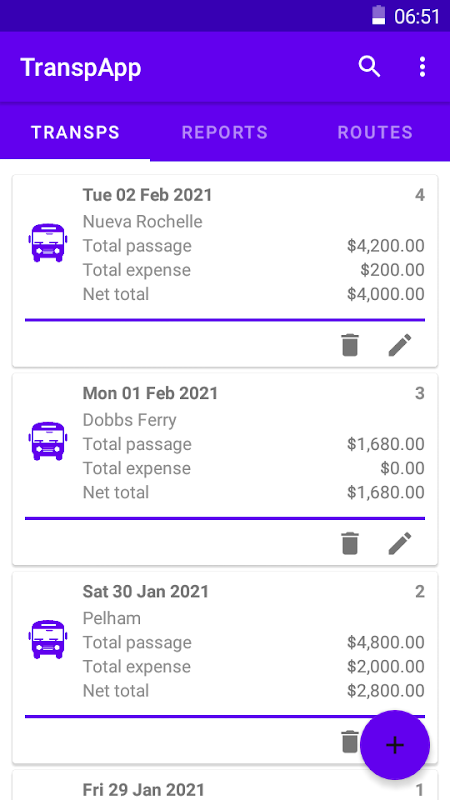Tap the battery status icon
The height and width of the screenshot is (800, 450).
coord(378,15)
